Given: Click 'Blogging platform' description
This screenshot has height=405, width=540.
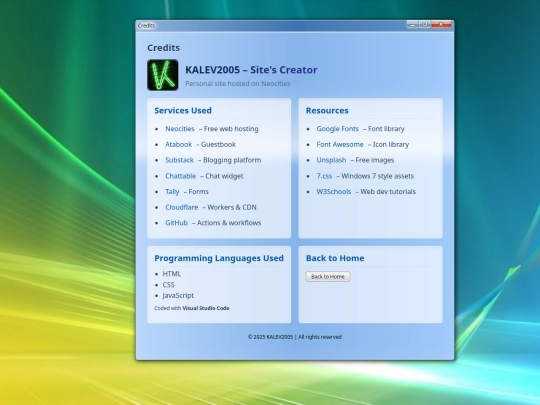Looking at the screenshot, I should 232,160.
